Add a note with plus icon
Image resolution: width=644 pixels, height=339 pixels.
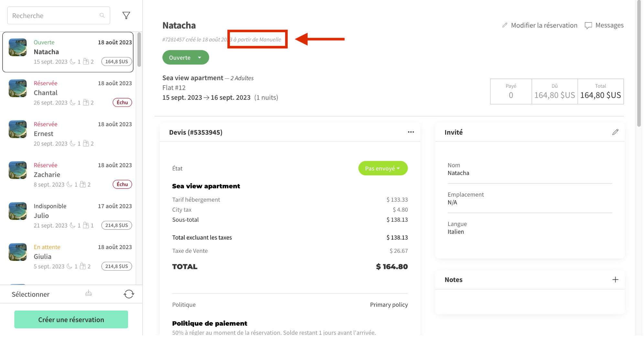pyautogui.click(x=615, y=280)
